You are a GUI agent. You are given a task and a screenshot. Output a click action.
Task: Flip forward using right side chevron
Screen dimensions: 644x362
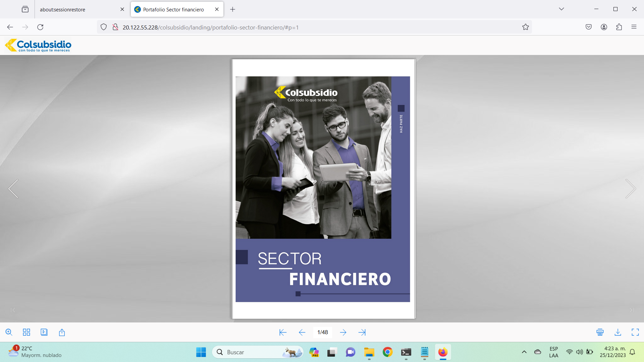coord(630,189)
